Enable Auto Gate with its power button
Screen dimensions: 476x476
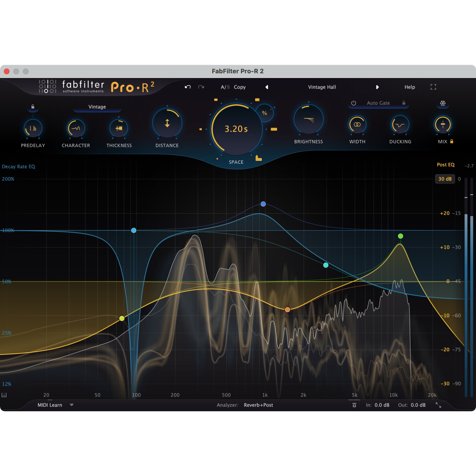pyautogui.click(x=353, y=103)
